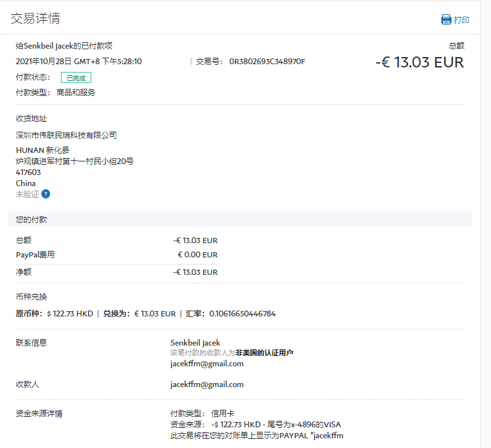This screenshot has width=491, height=448.
Task: Click the 净额 row amount
Action: pos(195,272)
